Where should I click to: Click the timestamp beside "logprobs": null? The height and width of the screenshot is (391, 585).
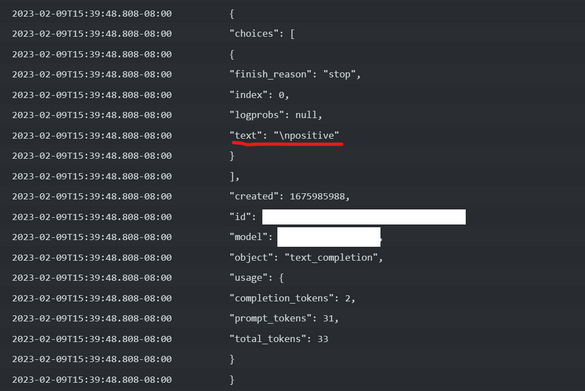point(92,115)
